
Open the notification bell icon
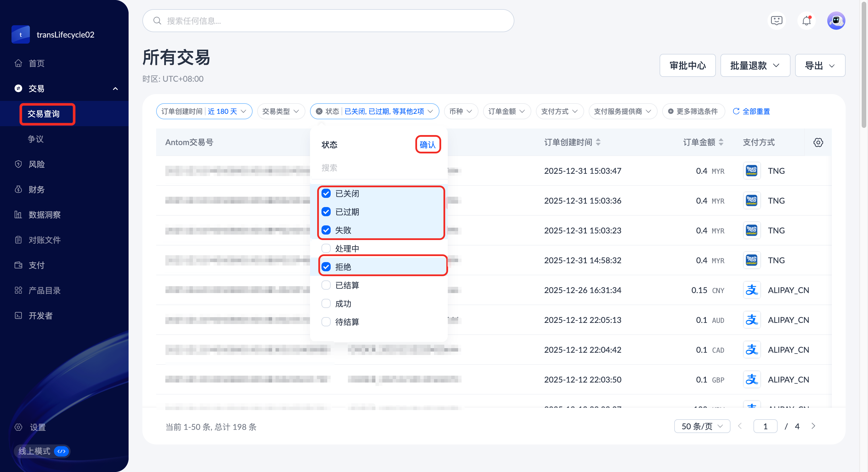[x=806, y=21]
